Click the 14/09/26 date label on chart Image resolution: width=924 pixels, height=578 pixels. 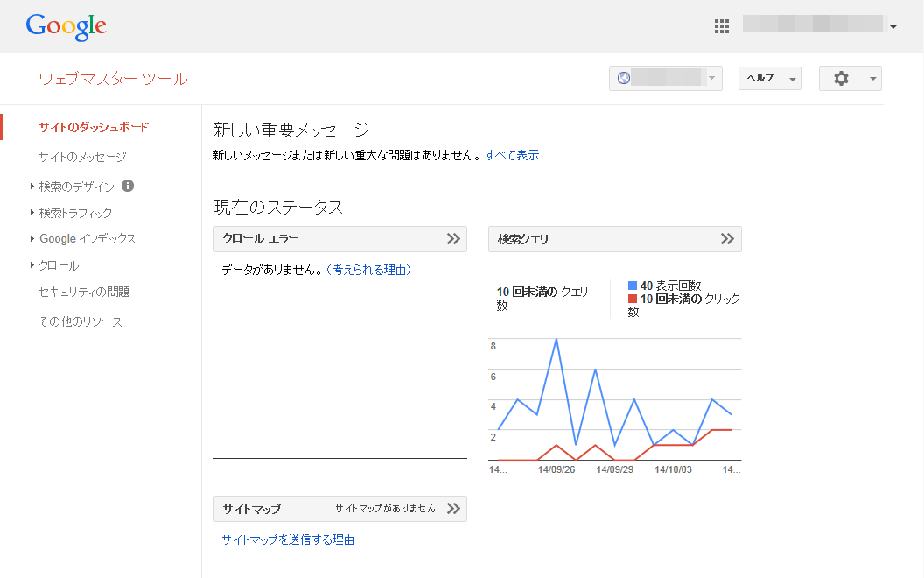click(556, 469)
